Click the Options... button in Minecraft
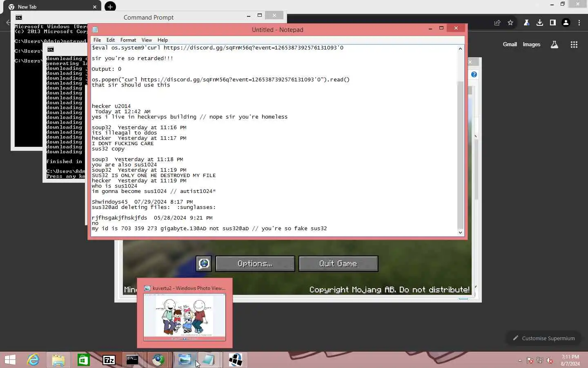 [x=255, y=264]
